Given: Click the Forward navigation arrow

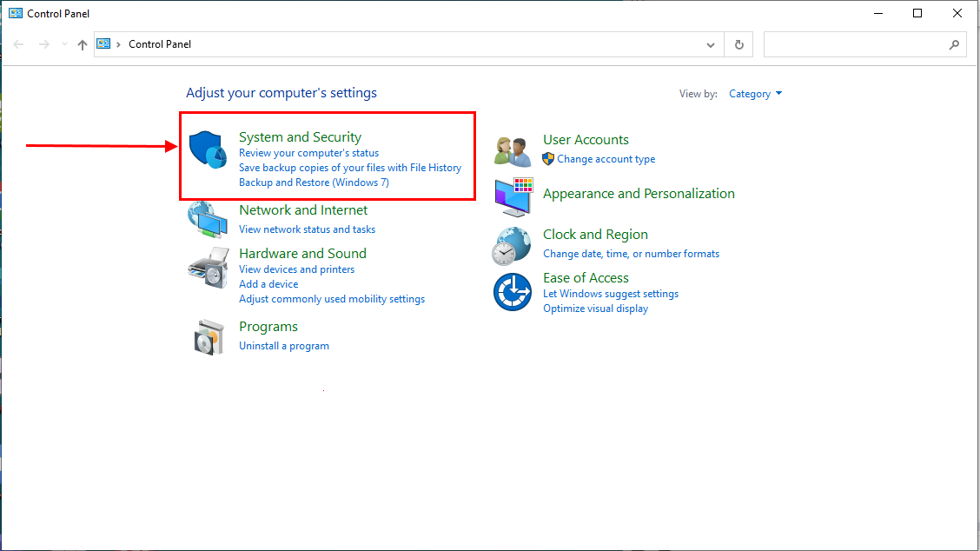Looking at the screenshot, I should [43, 44].
